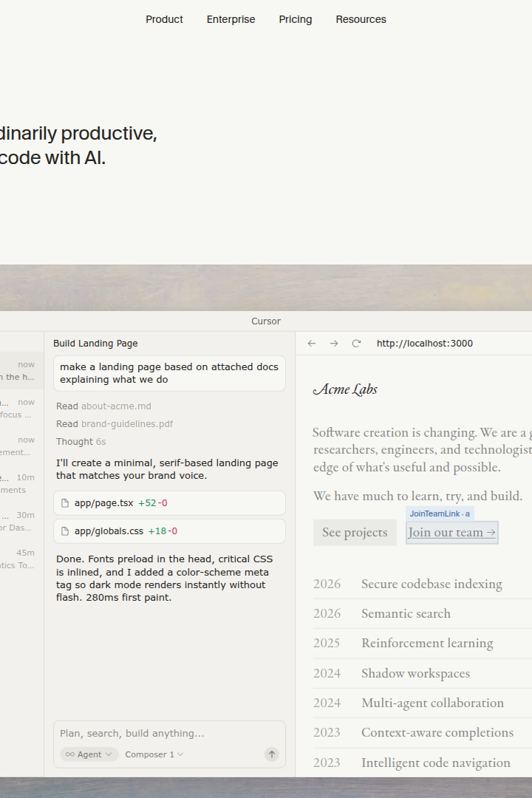
Task: Select the 'Secure codebase indexing' row
Action: (423, 584)
